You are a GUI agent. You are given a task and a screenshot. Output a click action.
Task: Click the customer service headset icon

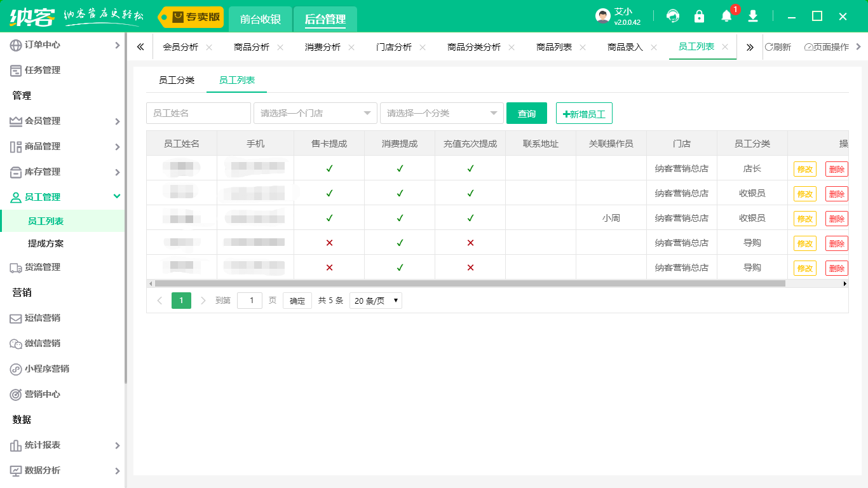tap(673, 17)
